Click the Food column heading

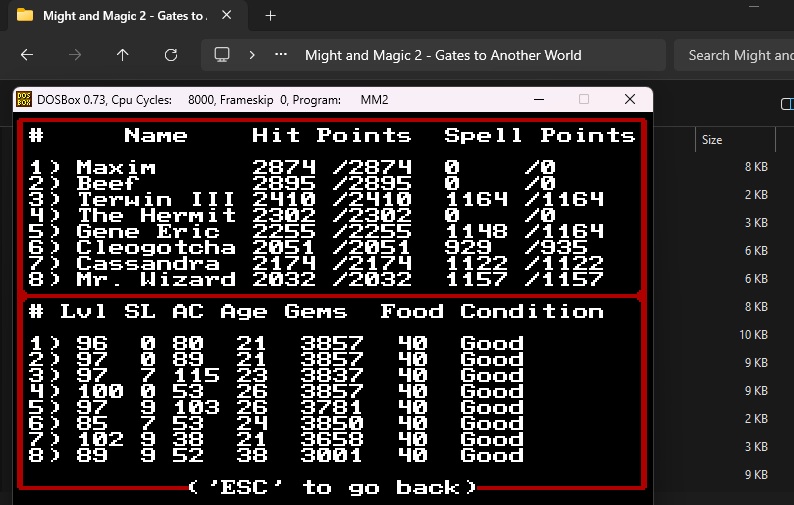[412, 311]
